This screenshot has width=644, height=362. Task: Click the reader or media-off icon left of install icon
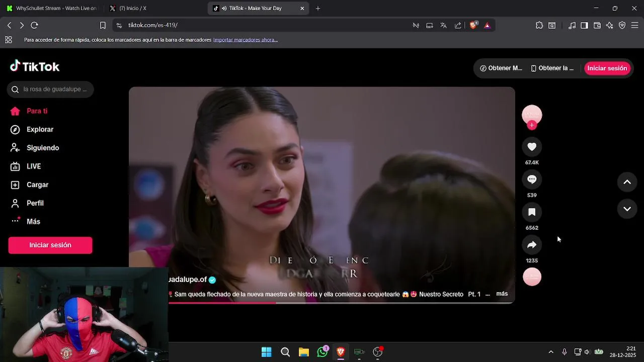pos(416,25)
